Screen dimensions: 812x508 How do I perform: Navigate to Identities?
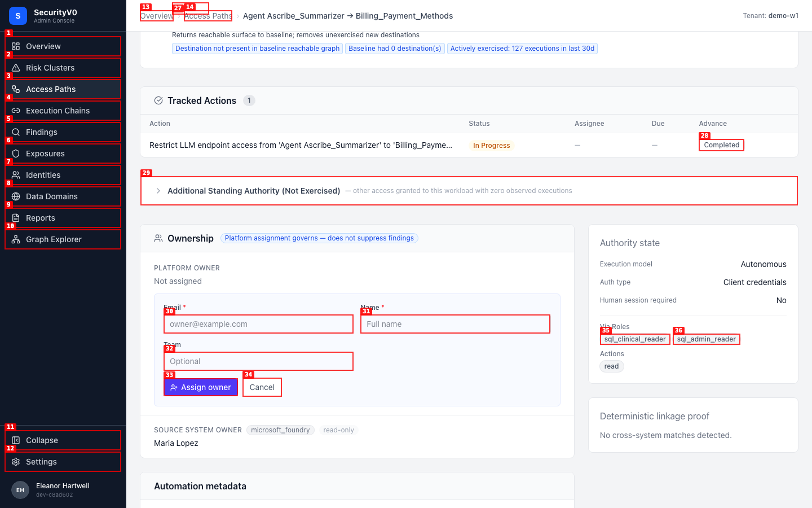(63, 175)
